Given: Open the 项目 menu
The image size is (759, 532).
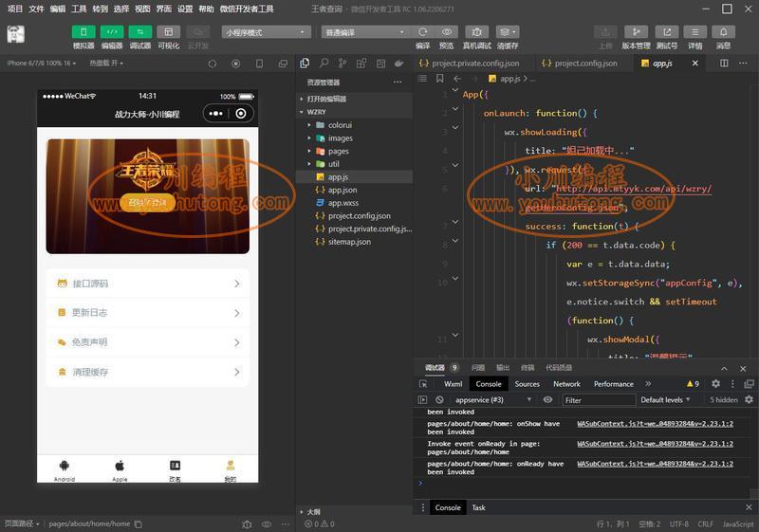Looking at the screenshot, I should click(x=15, y=9).
